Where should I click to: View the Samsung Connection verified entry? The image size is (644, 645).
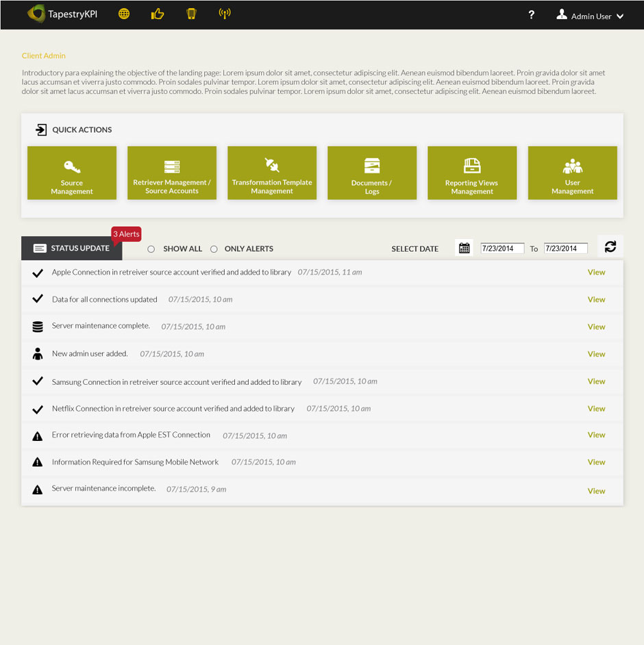click(x=596, y=381)
